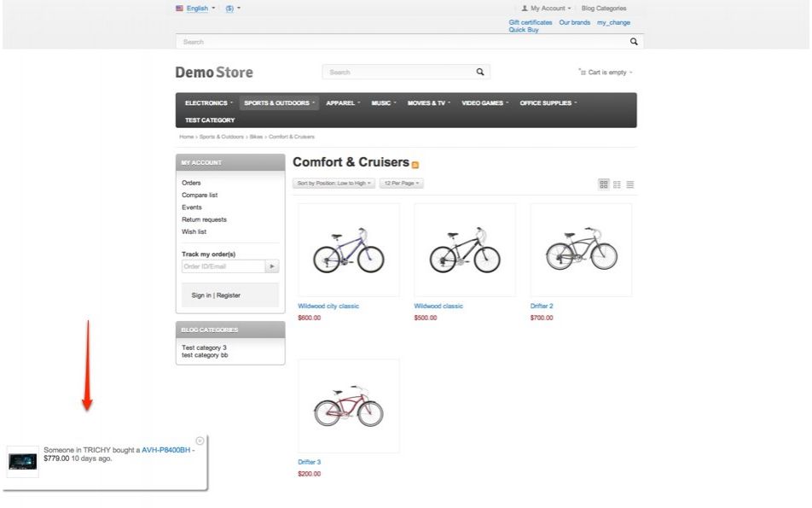Open the English language dropdown

[200, 9]
